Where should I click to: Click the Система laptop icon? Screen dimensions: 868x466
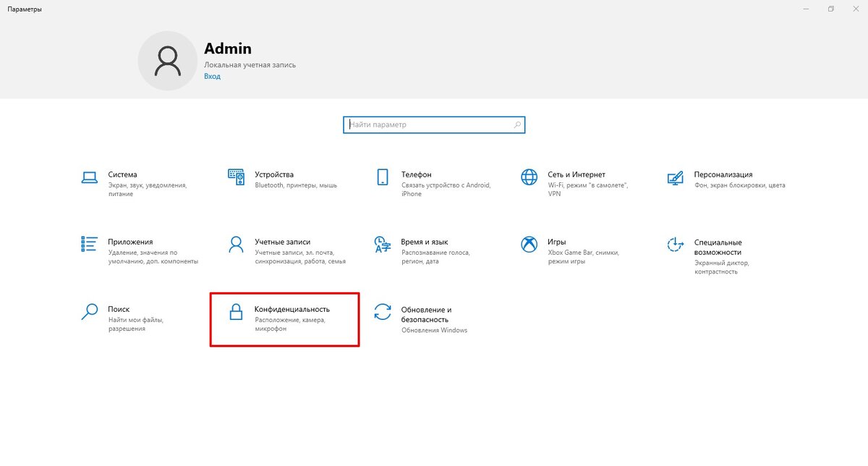tap(90, 177)
